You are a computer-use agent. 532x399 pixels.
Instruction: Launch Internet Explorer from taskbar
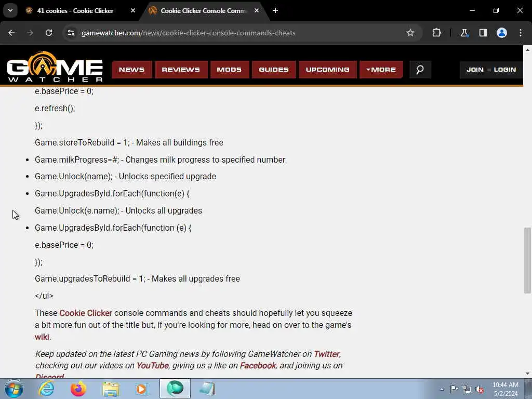pos(46,389)
